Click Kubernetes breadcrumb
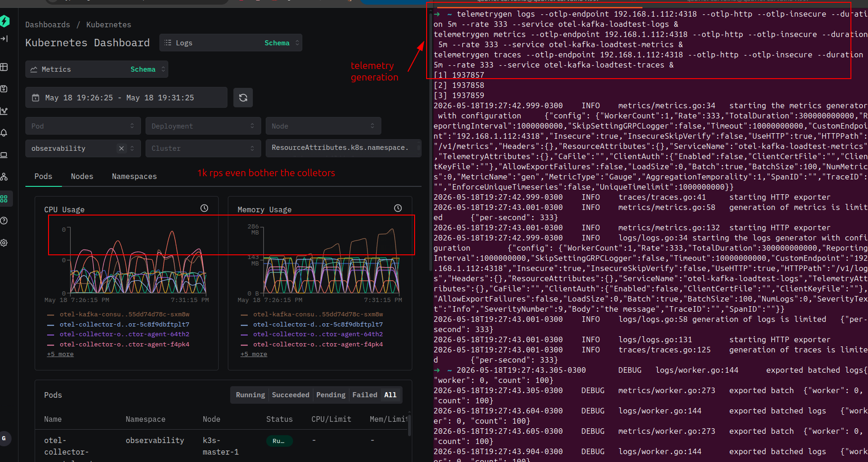868x462 pixels. pyautogui.click(x=109, y=25)
